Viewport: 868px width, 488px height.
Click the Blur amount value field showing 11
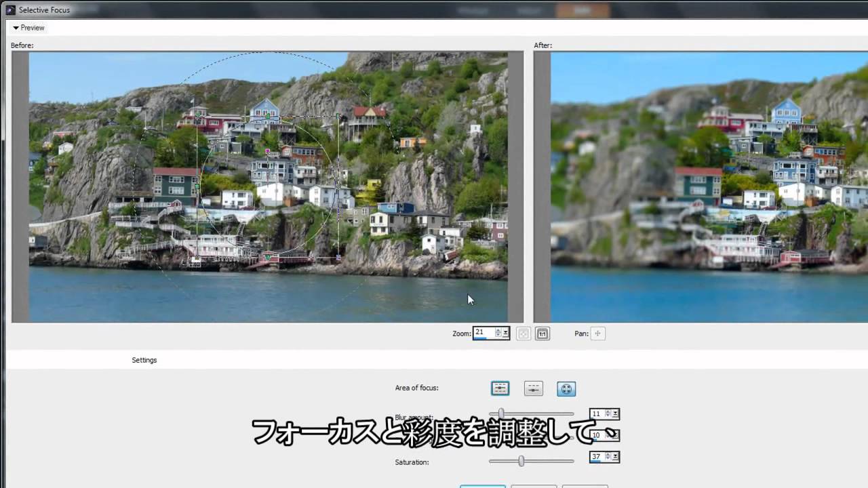click(x=597, y=413)
